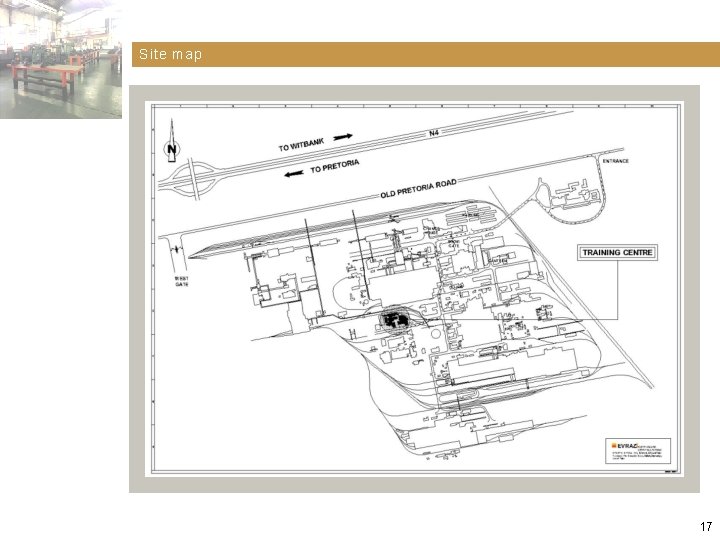Click the EVRAZ logo title block
This screenshot has width=720, height=540.
coord(638,451)
